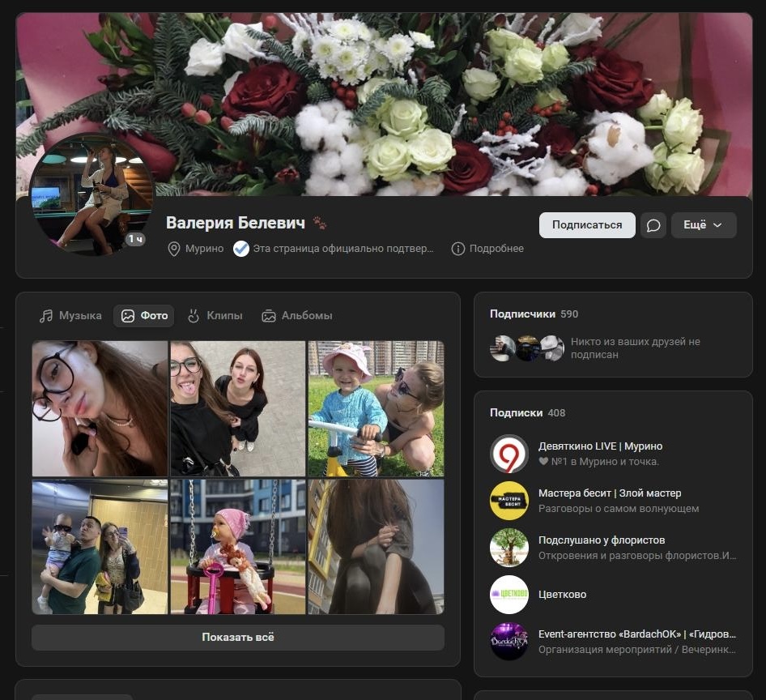Click the message bubble icon button
Image resolution: width=766 pixels, height=700 pixels.
click(x=653, y=225)
